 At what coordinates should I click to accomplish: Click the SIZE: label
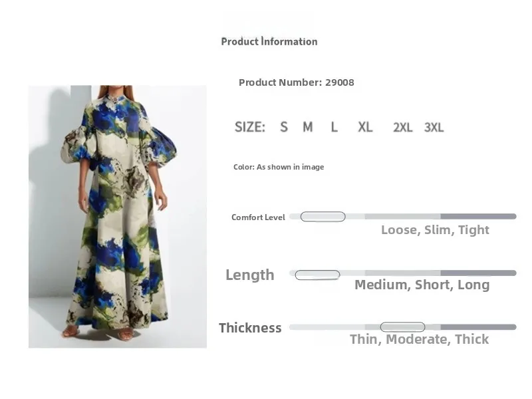pyautogui.click(x=250, y=127)
